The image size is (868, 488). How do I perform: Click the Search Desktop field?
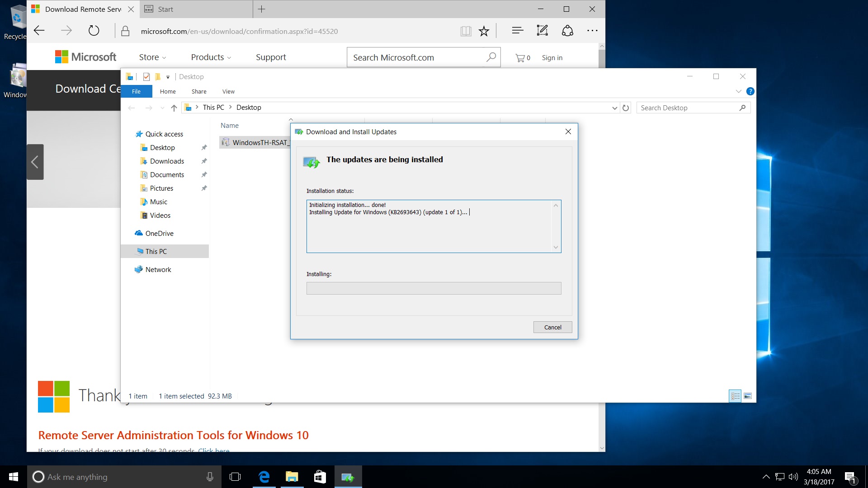693,108
